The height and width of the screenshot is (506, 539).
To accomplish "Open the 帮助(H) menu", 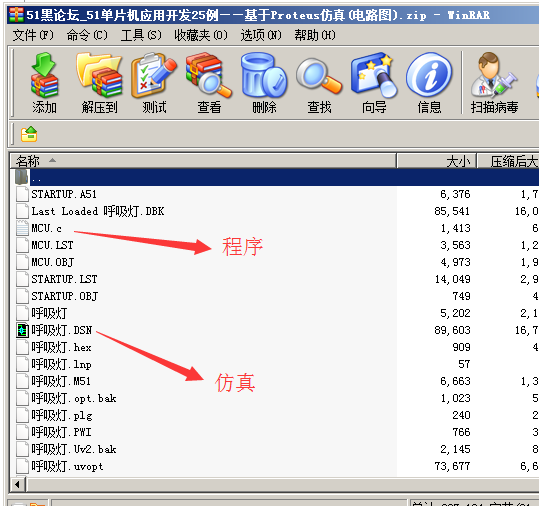I will [315, 35].
